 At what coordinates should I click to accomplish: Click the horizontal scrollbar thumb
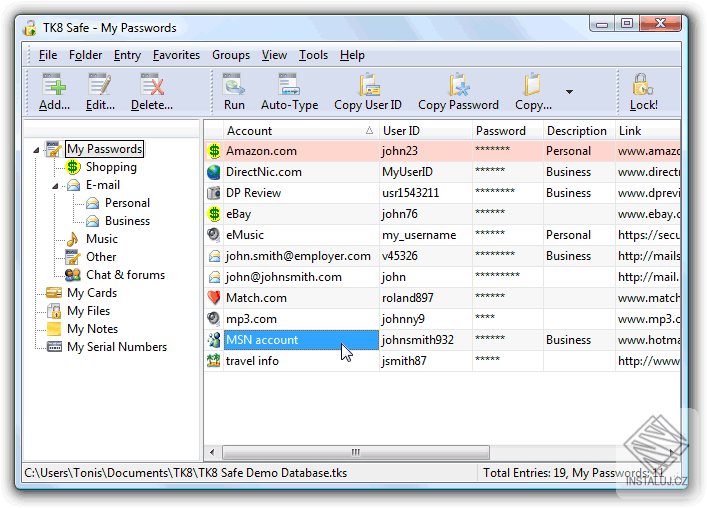click(x=356, y=452)
